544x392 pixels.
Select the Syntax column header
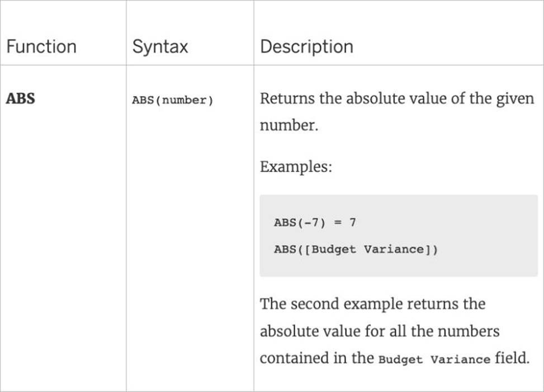click(x=160, y=46)
